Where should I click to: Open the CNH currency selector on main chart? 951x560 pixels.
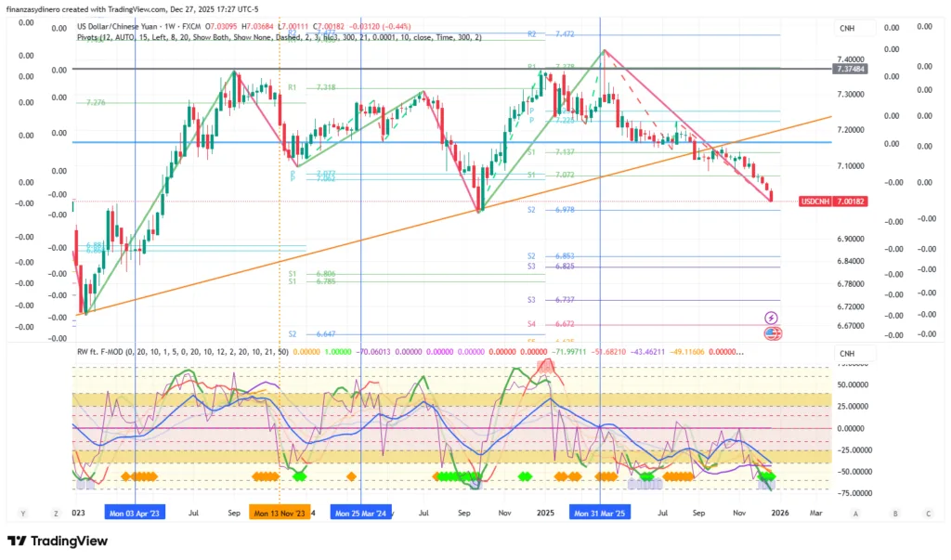(x=847, y=29)
